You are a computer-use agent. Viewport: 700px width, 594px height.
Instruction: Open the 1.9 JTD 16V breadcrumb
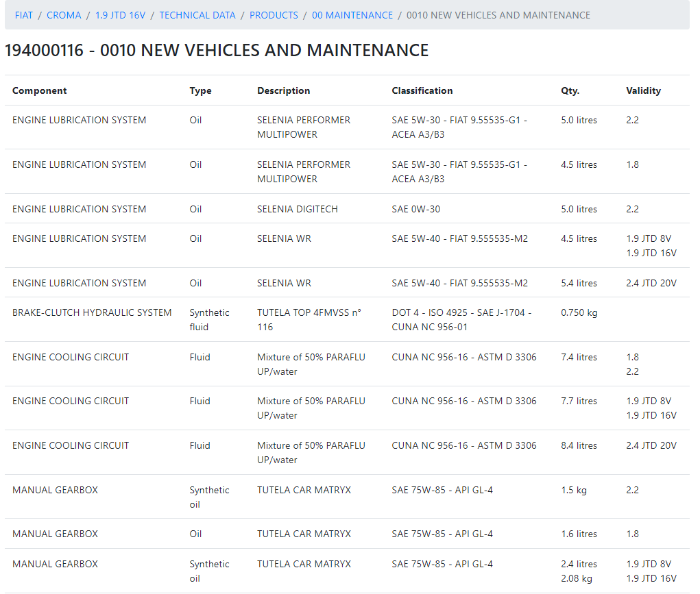point(121,15)
